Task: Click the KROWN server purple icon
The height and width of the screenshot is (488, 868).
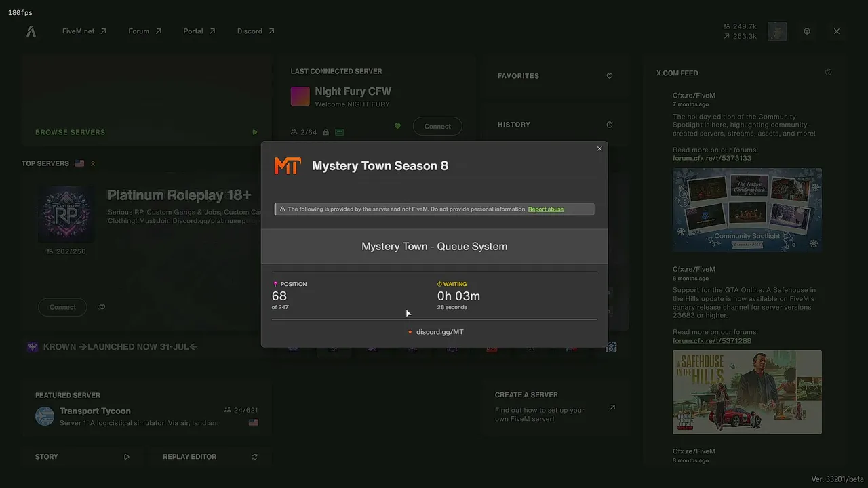Action: click(x=33, y=346)
